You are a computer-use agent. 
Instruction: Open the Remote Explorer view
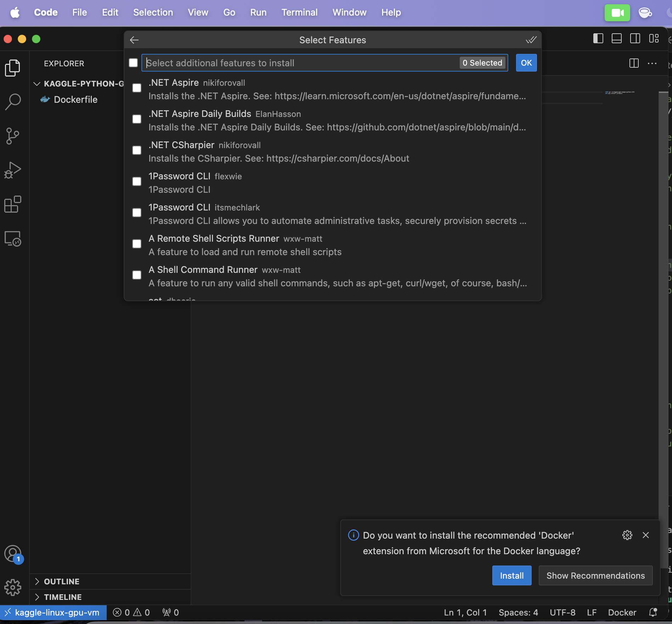coord(13,238)
